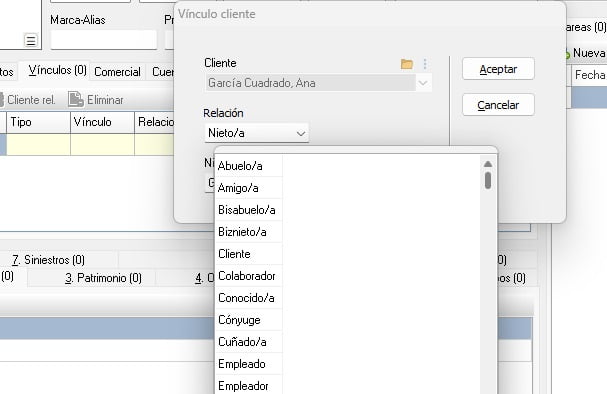
Task: Click the empty yellow cell under Tipo
Action: [x=38, y=144]
